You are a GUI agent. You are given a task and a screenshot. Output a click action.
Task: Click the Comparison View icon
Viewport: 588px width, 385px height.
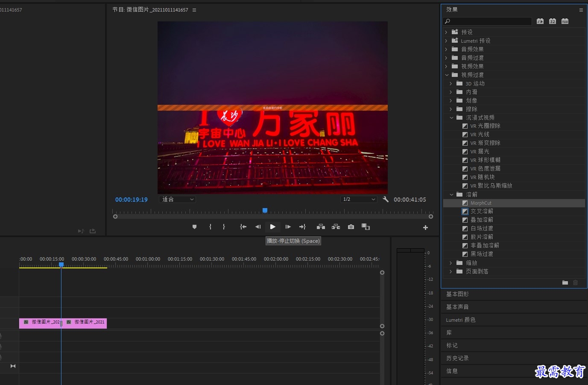[366, 227]
